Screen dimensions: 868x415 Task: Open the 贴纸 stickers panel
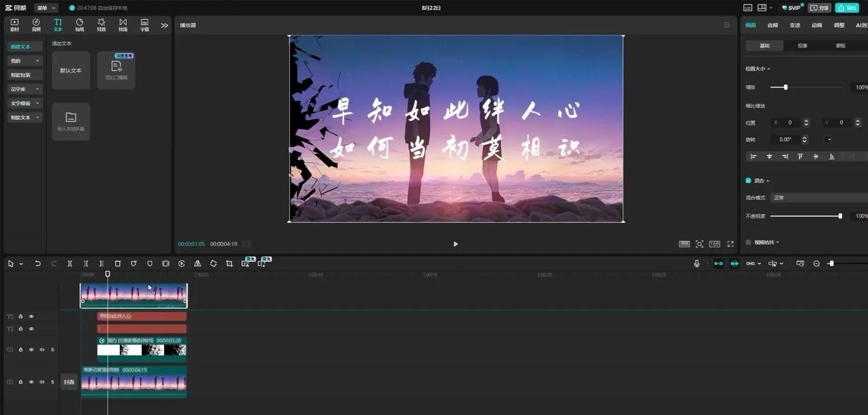[x=79, y=26]
